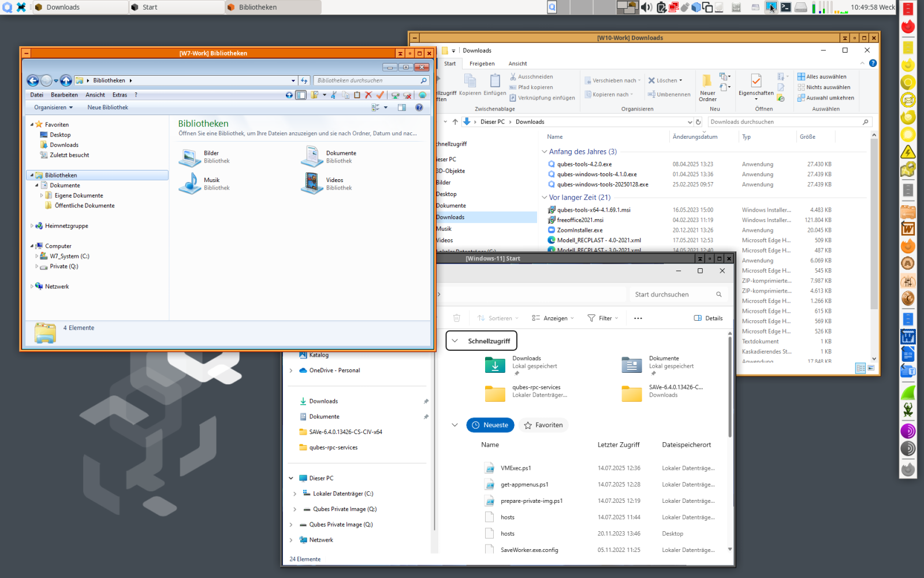Screen dimensions: 924x578
Task: Open the terminal icon in the system tray
Action: pyautogui.click(x=786, y=8)
